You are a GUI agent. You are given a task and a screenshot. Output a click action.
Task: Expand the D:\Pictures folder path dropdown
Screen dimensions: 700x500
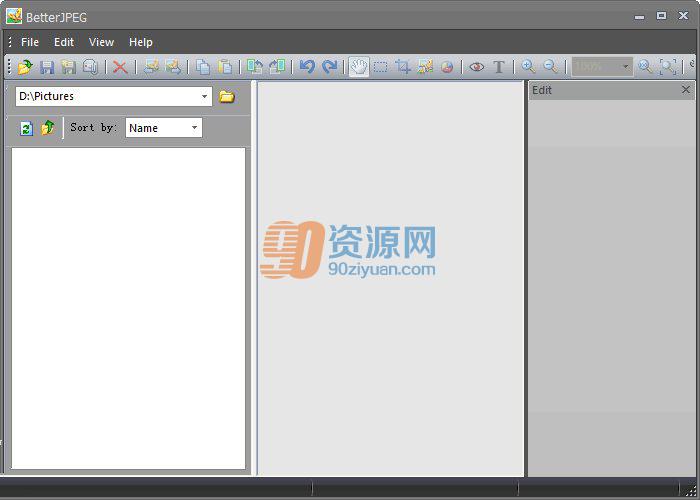click(x=204, y=96)
